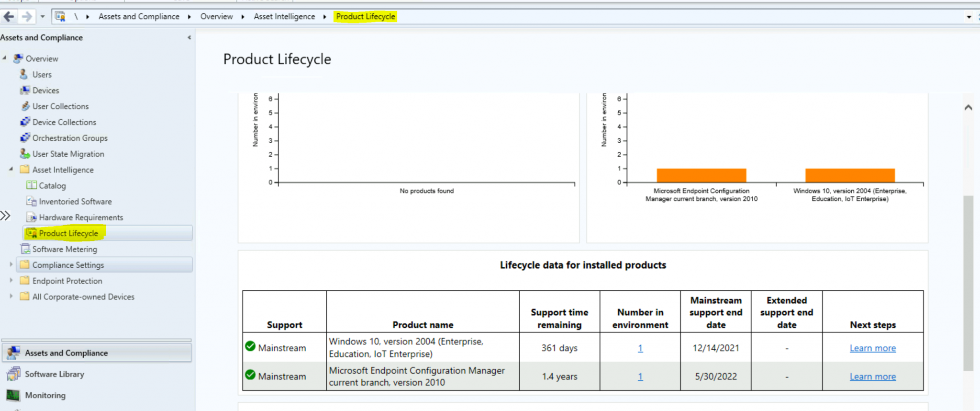Click the Users icon in the tree

[x=24, y=74]
